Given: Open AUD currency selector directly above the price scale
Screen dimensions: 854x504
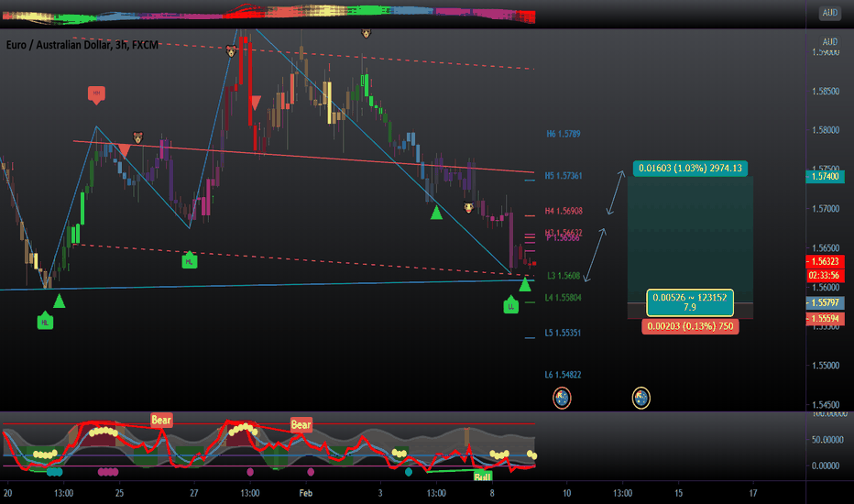Looking at the screenshot, I should (x=829, y=42).
